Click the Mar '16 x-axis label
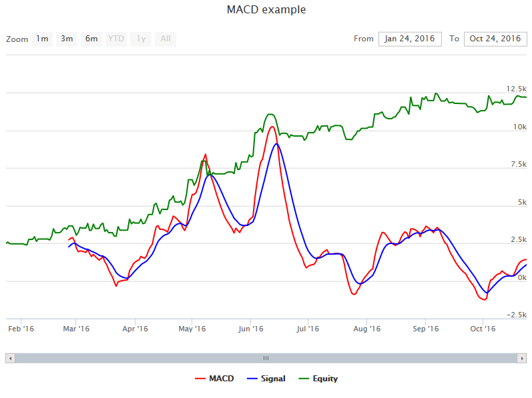 (76, 329)
